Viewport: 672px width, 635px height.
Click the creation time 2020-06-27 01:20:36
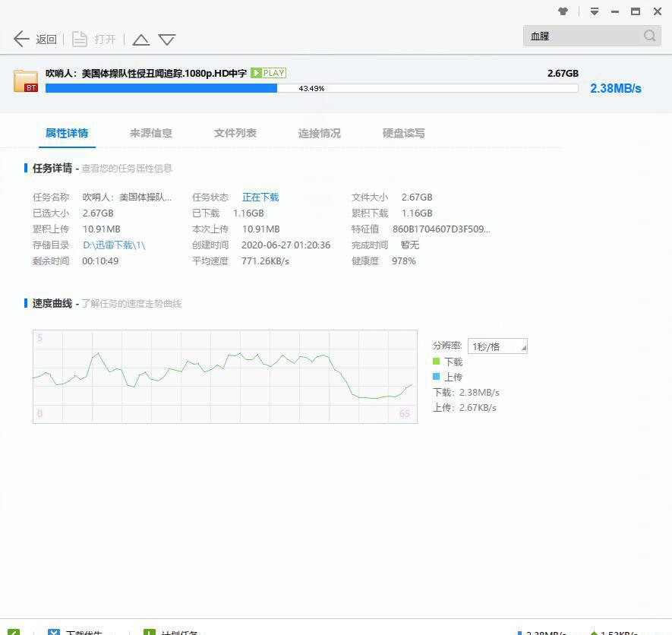click(x=286, y=245)
